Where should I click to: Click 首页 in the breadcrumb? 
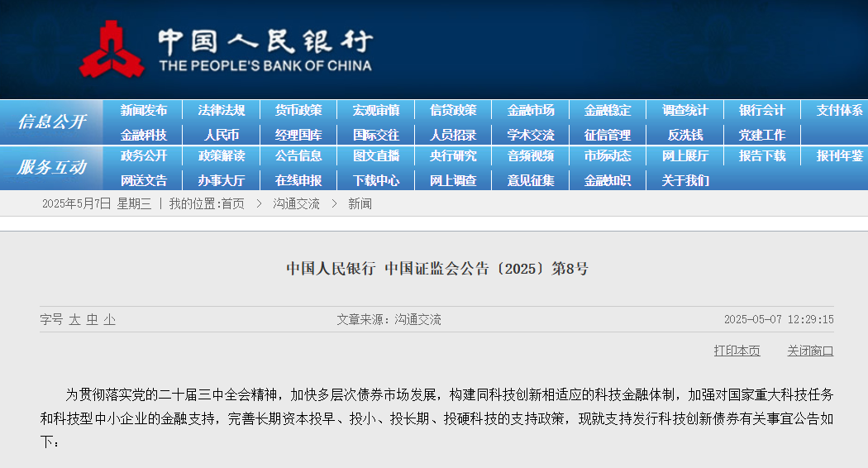(232, 203)
